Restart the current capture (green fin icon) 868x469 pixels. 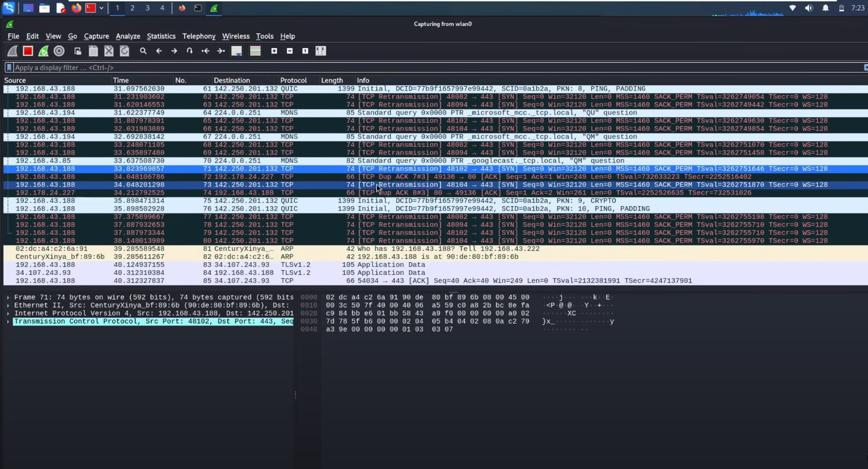[43, 51]
